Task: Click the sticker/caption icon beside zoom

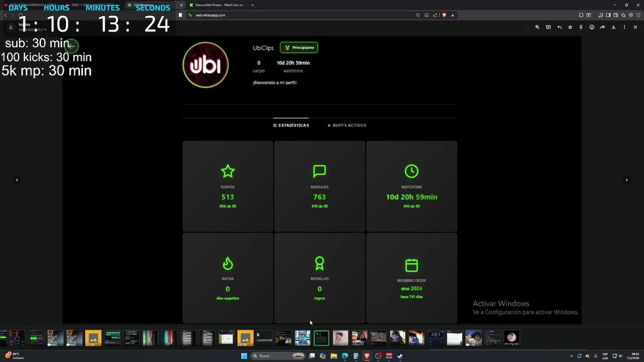Action: pos(548,27)
